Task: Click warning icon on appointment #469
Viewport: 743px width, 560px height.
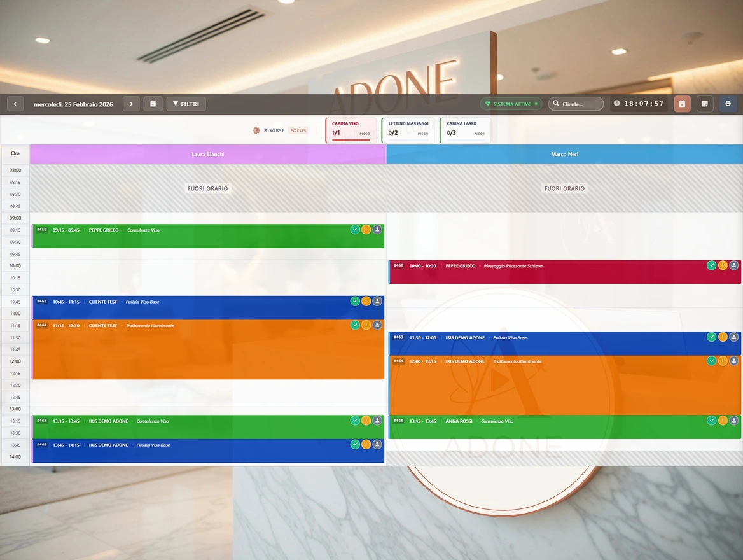Action: 366,444
